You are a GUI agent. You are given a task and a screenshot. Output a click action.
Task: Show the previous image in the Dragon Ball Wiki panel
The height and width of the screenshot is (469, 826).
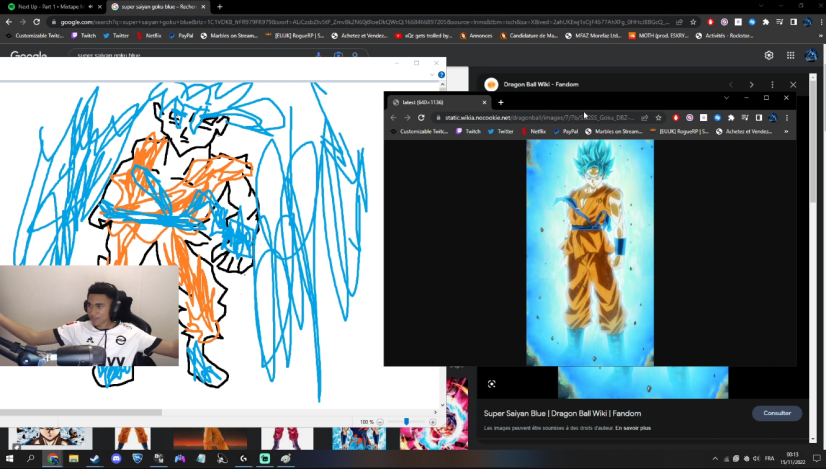click(x=731, y=84)
